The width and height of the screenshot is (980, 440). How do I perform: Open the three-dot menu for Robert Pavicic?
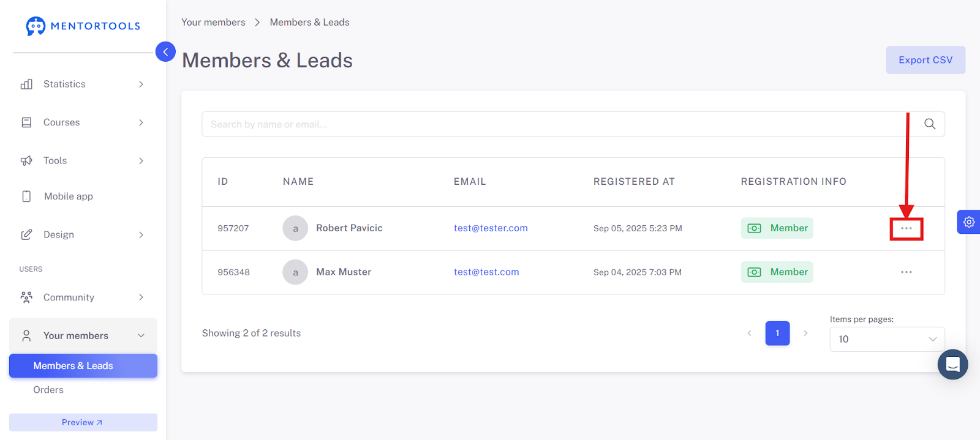point(907,228)
